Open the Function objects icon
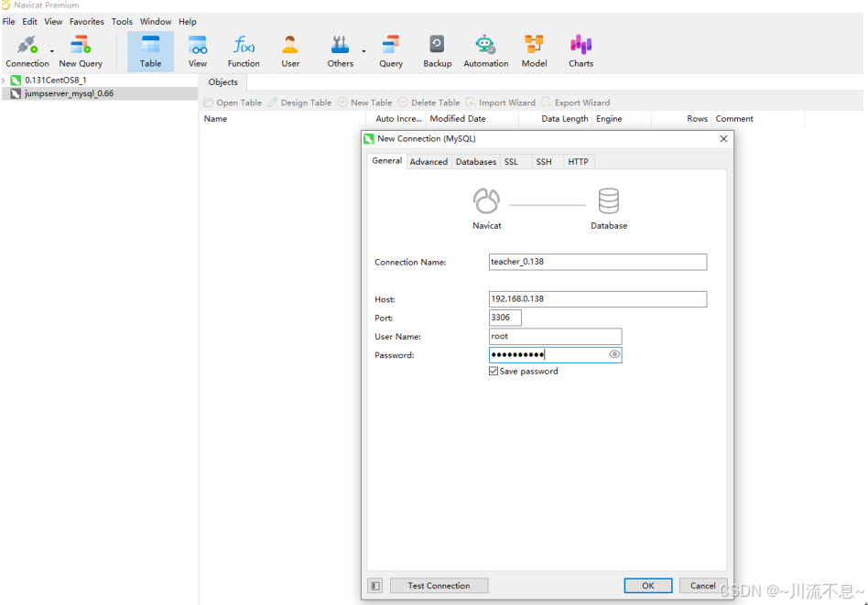 (x=244, y=51)
